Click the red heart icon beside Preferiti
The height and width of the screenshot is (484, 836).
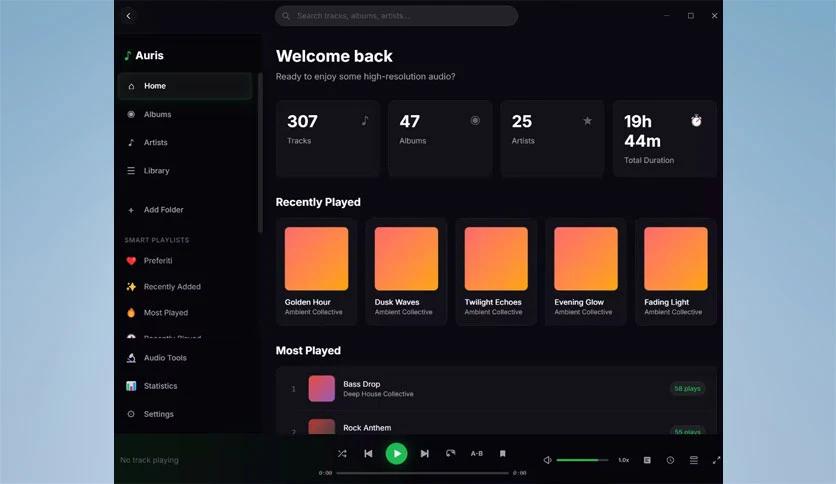[x=131, y=261]
